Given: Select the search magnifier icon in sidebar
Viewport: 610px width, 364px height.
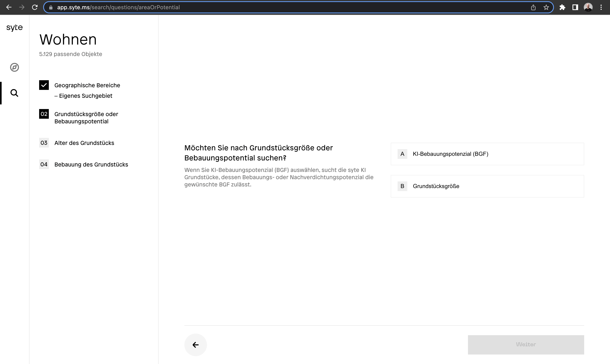Looking at the screenshot, I should tap(15, 93).
